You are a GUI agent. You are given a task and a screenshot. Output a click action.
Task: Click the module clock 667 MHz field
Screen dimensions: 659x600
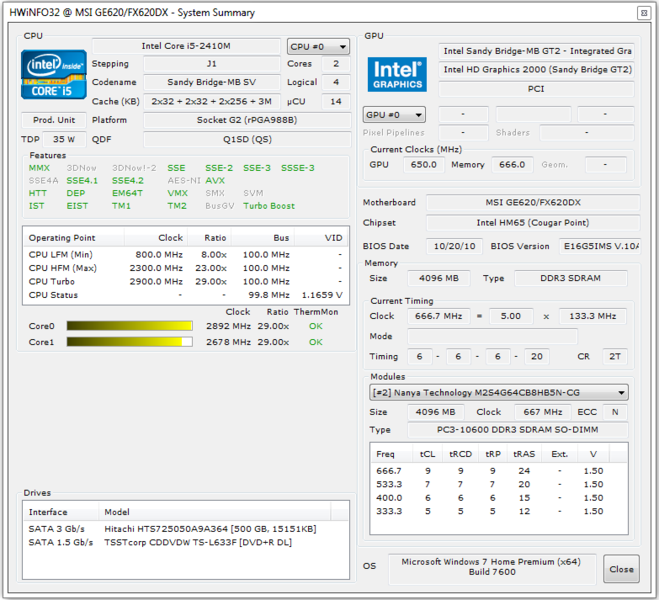tap(543, 412)
